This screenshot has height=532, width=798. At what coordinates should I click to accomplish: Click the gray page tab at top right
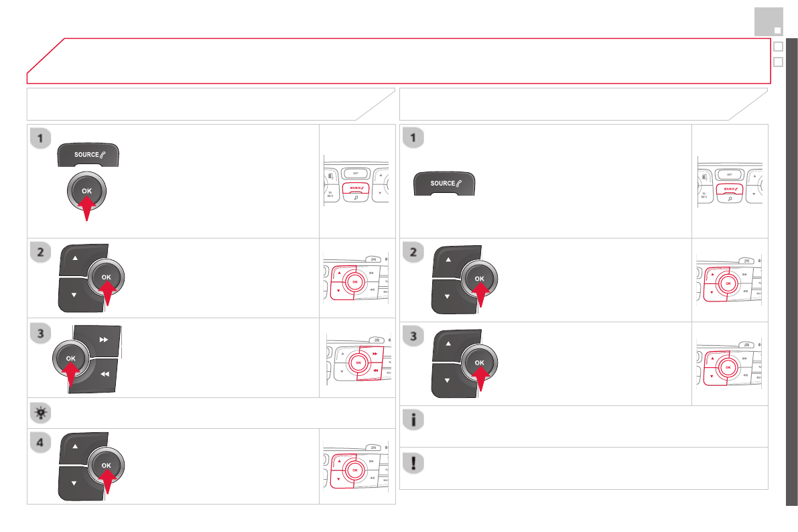(x=768, y=22)
